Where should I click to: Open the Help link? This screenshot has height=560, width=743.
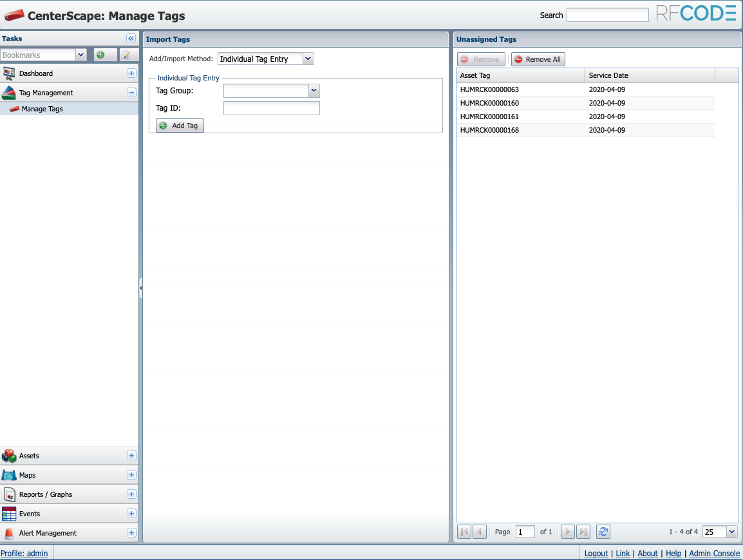pos(673,553)
